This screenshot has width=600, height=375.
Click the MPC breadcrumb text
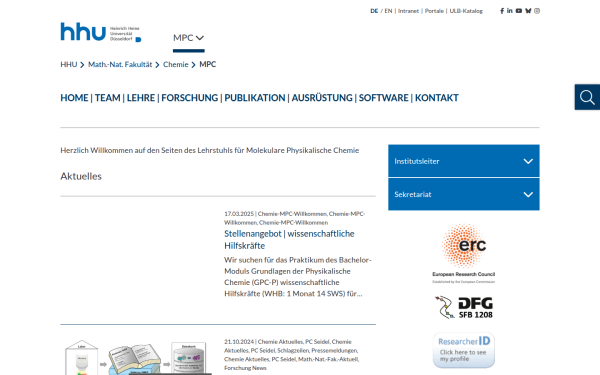[208, 64]
